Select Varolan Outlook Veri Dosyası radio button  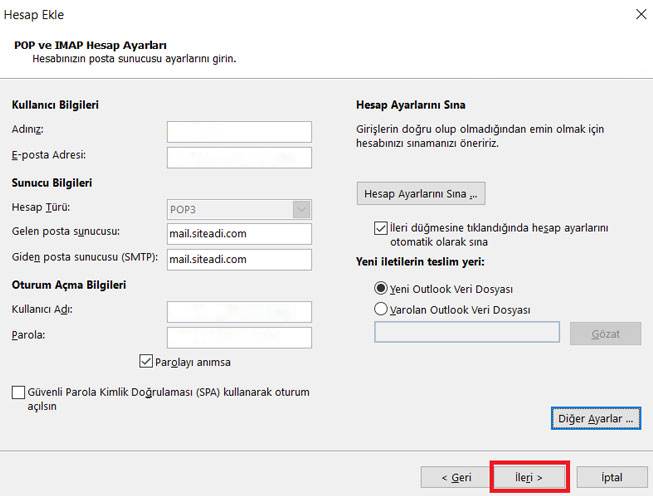[x=380, y=310]
